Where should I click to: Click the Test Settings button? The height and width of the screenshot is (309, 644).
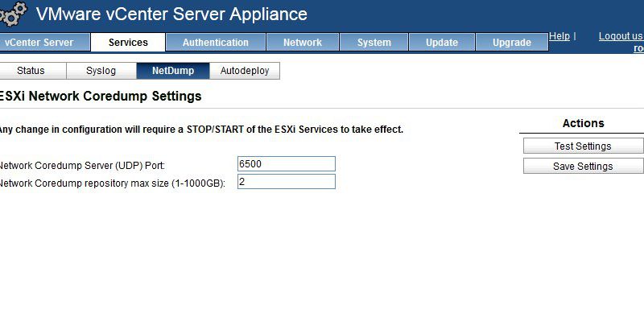[583, 146]
